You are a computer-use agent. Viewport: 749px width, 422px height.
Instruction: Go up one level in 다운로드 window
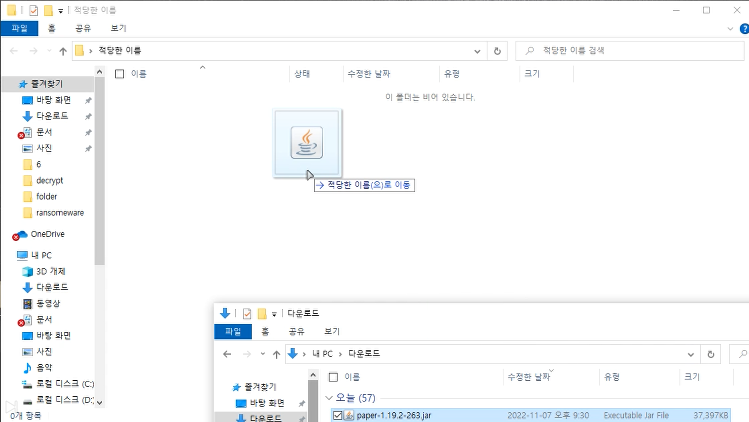pos(277,354)
